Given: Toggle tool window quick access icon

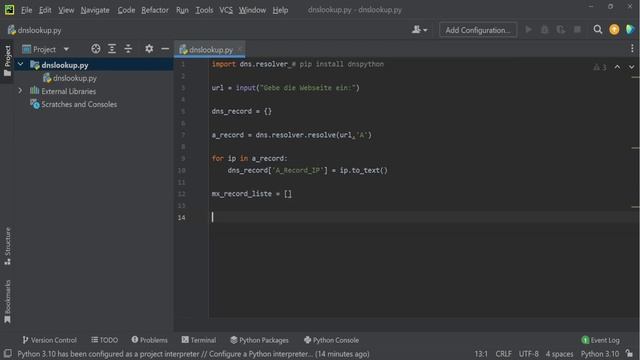Looking at the screenshot, I should coord(7,353).
